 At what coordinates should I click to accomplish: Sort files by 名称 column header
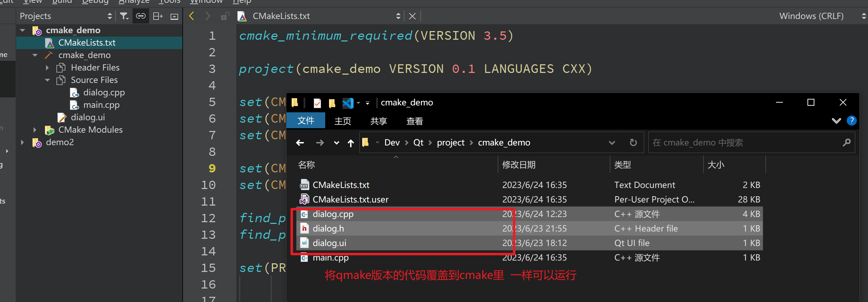pyautogui.click(x=307, y=165)
